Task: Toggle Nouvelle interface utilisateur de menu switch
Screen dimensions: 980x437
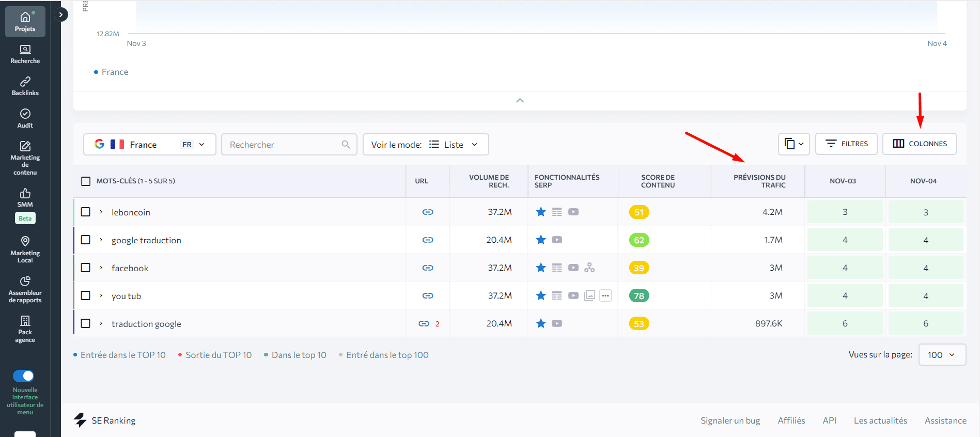Action: [x=23, y=376]
